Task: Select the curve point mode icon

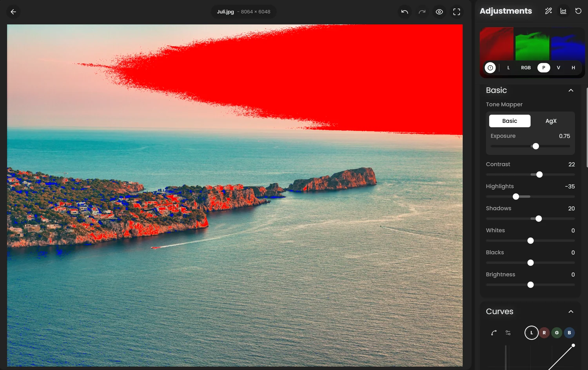Action: click(x=494, y=333)
